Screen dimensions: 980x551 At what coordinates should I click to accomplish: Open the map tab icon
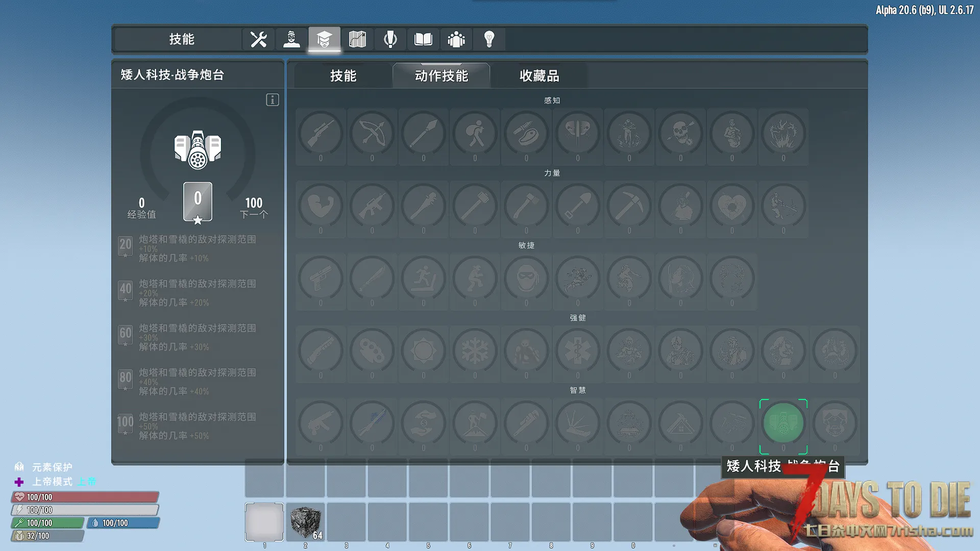pos(357,39)
